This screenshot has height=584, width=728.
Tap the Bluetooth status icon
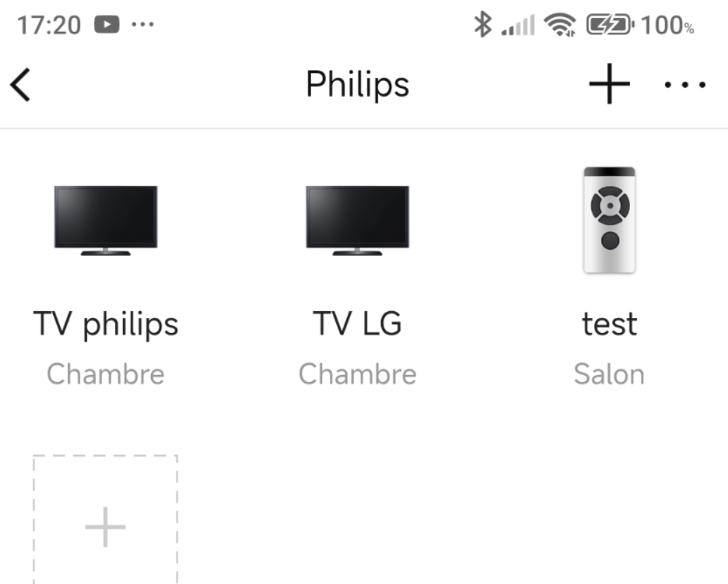click(483, 24)
